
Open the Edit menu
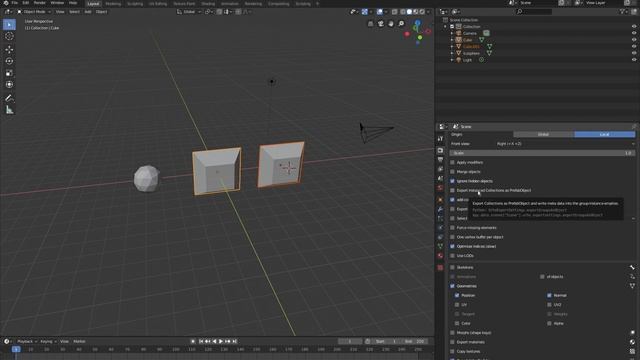pyautogui.click(x=26, y=3)
